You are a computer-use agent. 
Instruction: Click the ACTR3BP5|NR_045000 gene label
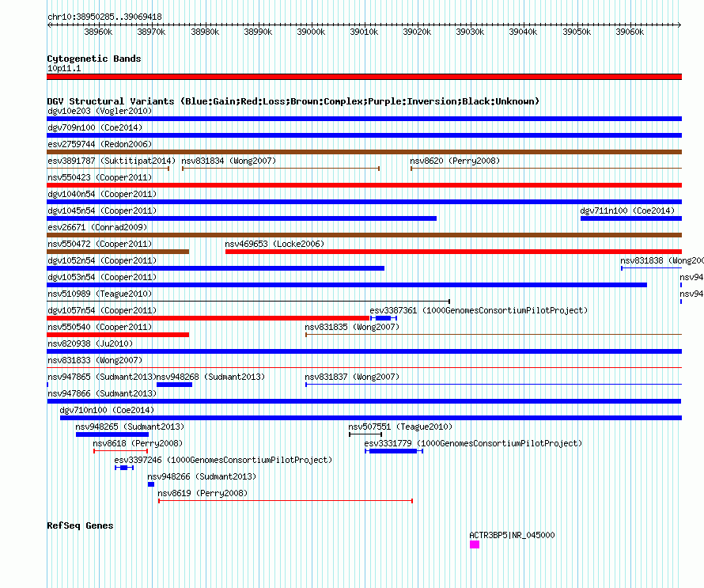pyautogui.click(x=512, y=535)
